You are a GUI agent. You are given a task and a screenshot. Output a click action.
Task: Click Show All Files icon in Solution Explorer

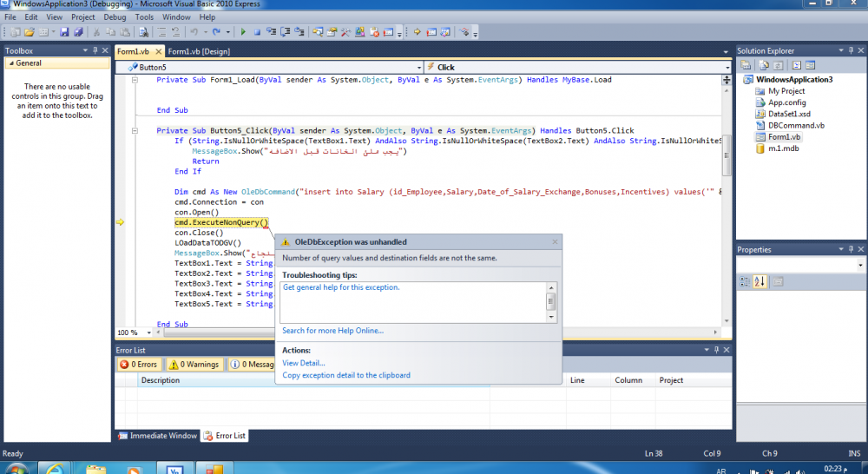tap(764, 65)
